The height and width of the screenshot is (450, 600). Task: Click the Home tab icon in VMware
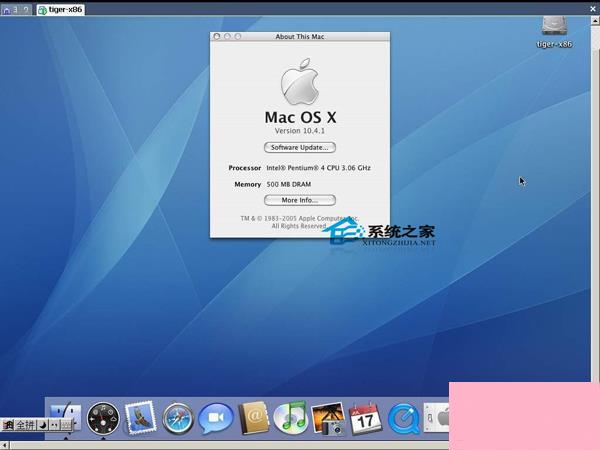coord(6,10)
